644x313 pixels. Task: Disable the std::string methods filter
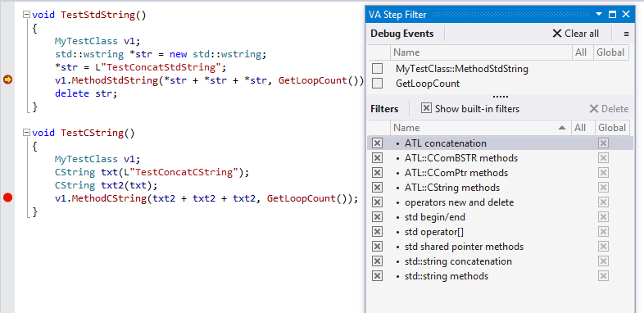[377, 275]
